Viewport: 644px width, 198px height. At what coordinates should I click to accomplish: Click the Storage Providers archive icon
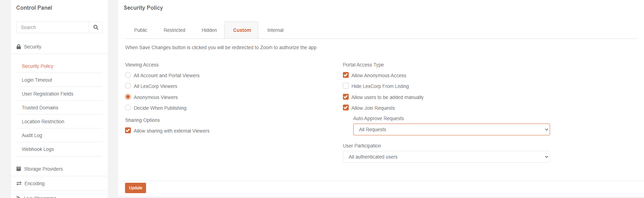pyautogui.click(x=19, y=169)
